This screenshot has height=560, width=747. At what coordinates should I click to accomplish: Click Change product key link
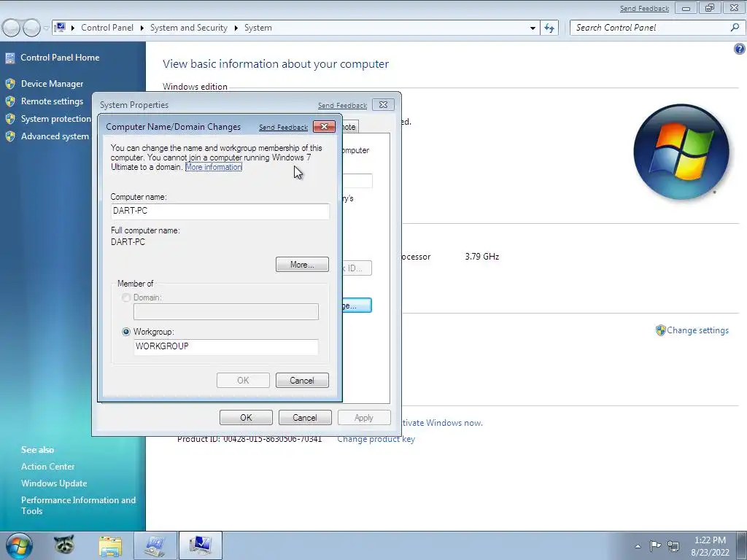[376, 439]
